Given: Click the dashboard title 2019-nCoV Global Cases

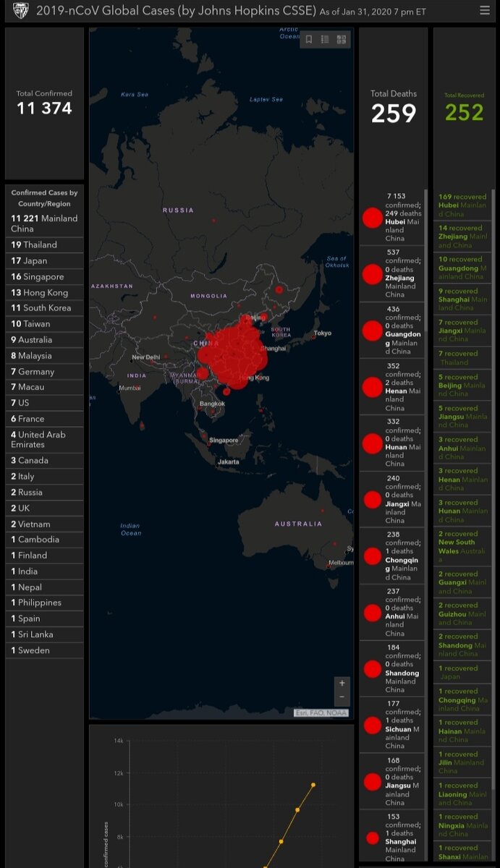Looking at the screenshot, I should click(176, 10).
